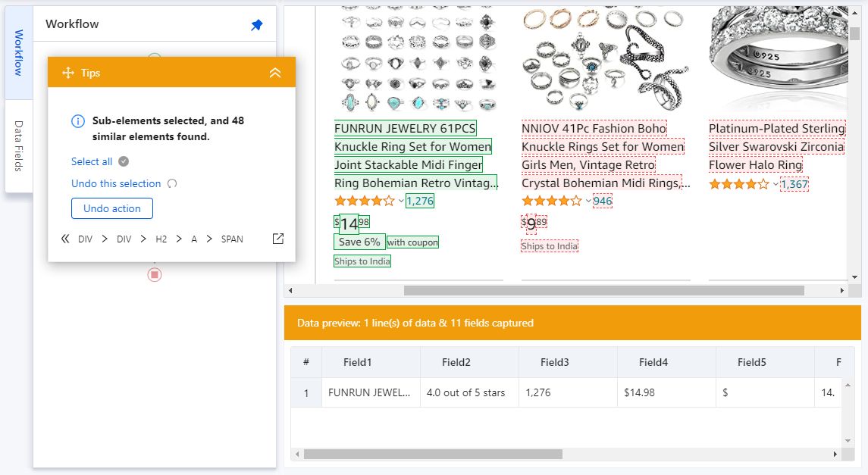868x475 pixels.
Task: Click the data preview scroll up arrow
Action: point(848,385)
